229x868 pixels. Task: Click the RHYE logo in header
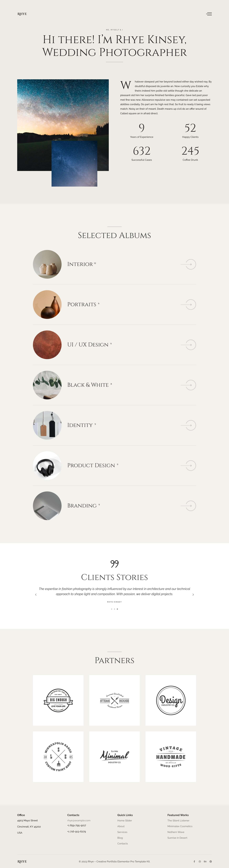[x=22, y=14]
